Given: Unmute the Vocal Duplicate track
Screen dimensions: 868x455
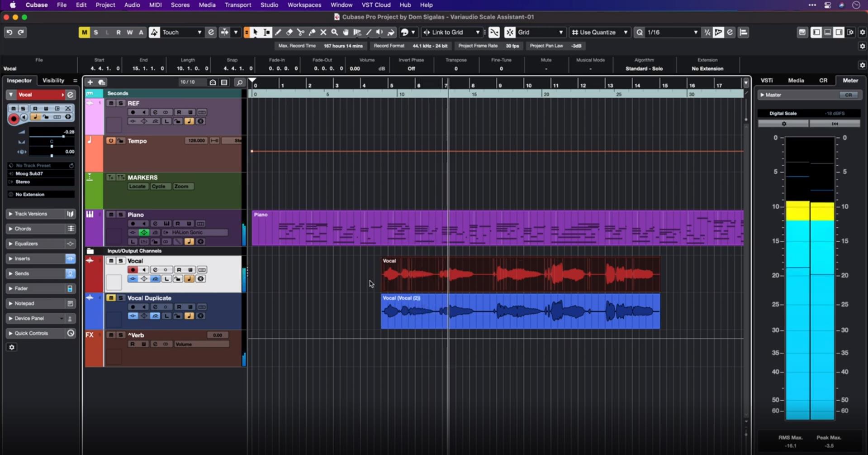Looking at the screenshot, I should point(111,298).
